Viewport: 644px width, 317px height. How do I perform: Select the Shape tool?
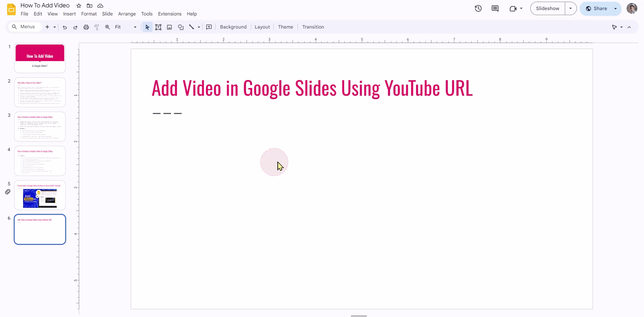(181, 27)
